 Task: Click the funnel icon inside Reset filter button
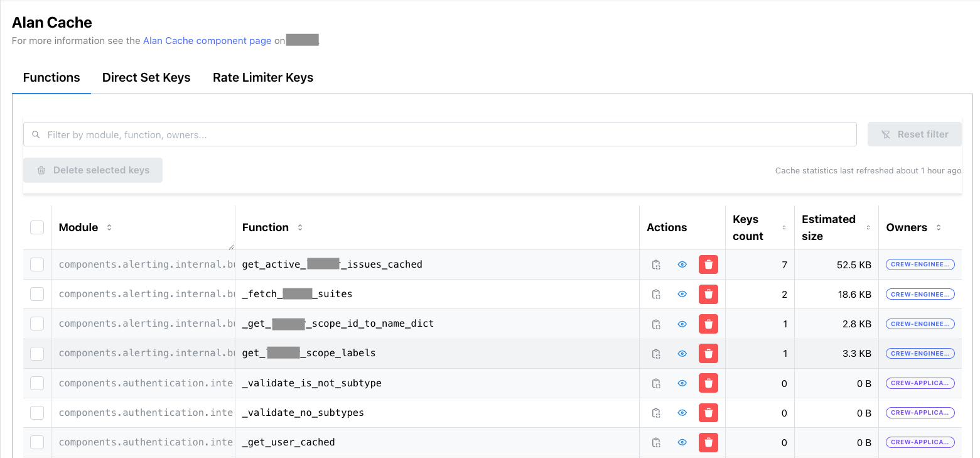886,134
